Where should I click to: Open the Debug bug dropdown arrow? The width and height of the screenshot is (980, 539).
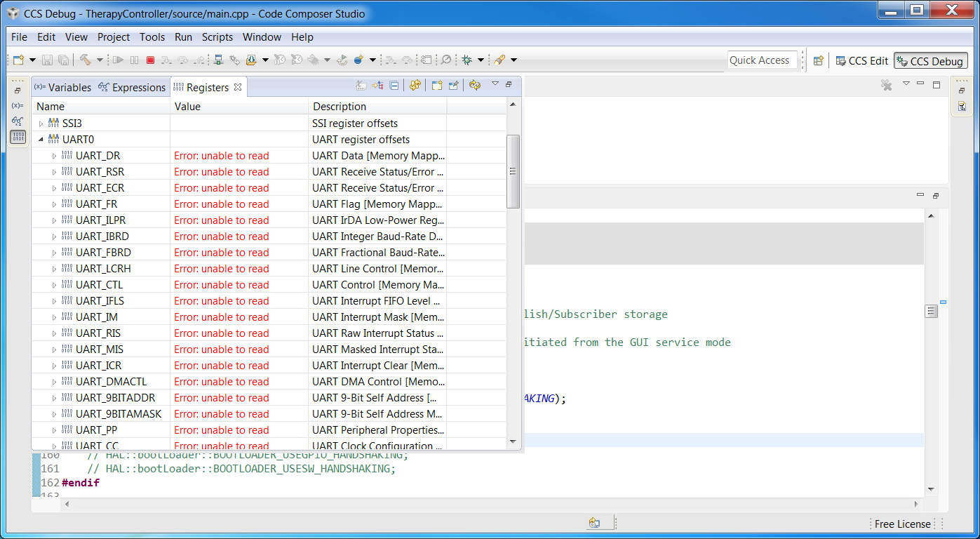coord(481,60)
